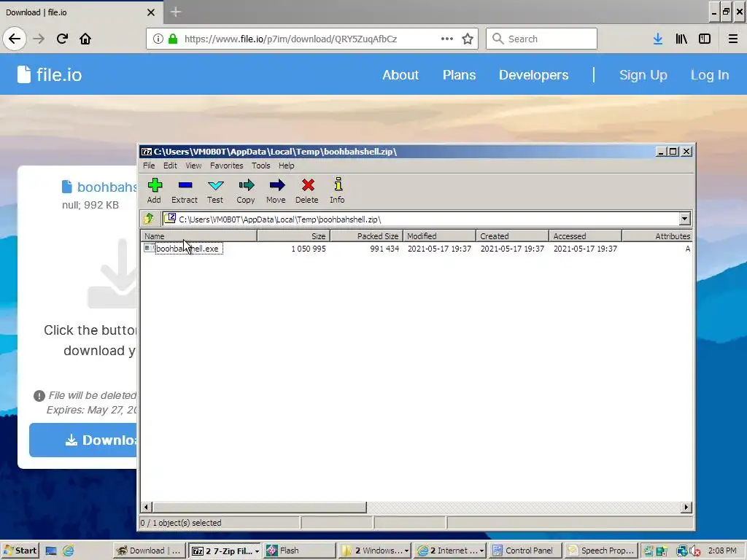The image size is (747, 560).
Task: Launch Internet Explorer from quick launch
Action: click(68, 551)
